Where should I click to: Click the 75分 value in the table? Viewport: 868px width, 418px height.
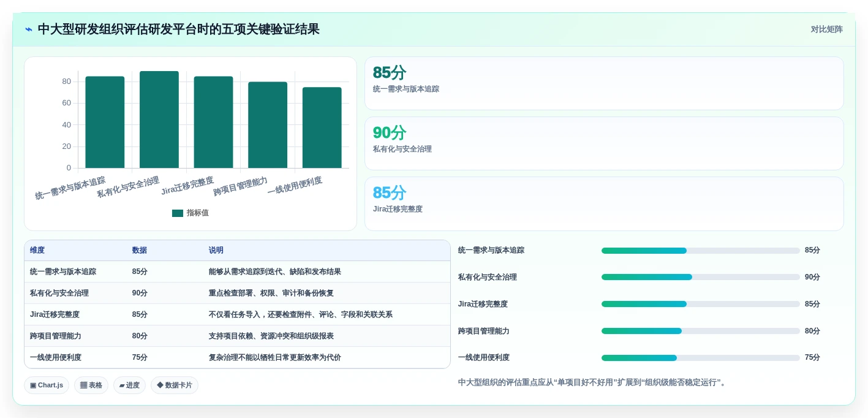(x=140, y=358)
